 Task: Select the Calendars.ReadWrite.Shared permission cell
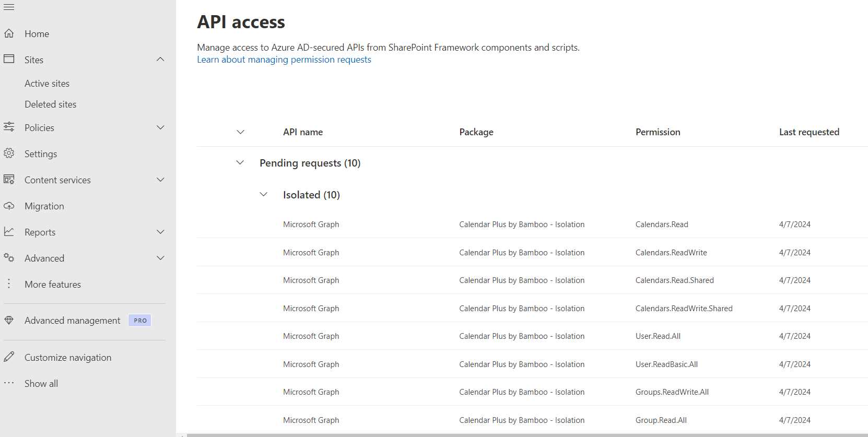point(684,309)
